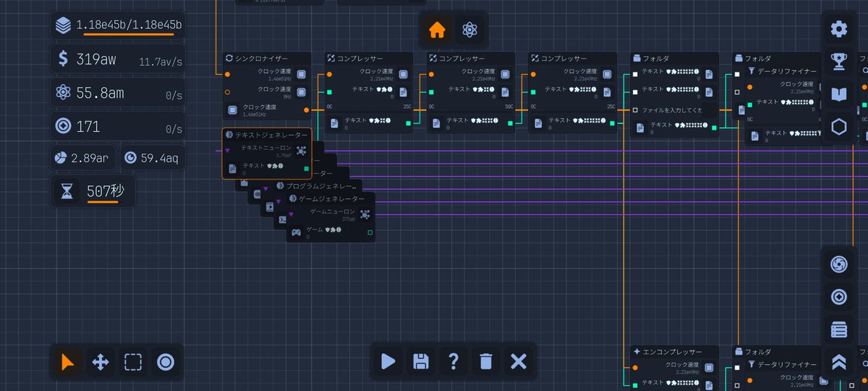Open the stacked list icon in right sidebar
The image size is (868, 391).
pyautogui.click(x=839, y=329)
